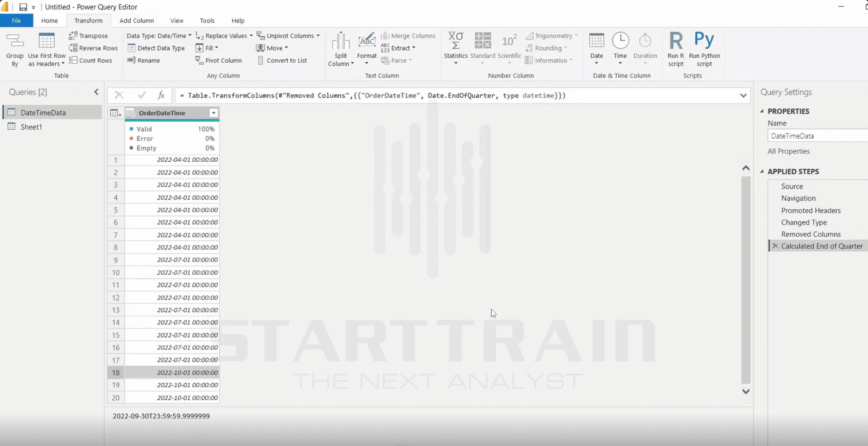Screen dimensions: 868x446
Task: Click the formula bar text
Action: [x=373, y=95]
